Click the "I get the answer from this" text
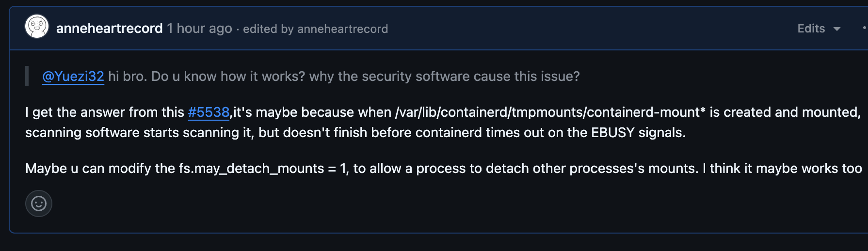The image size is (868, 251). (x=104, y=112)
